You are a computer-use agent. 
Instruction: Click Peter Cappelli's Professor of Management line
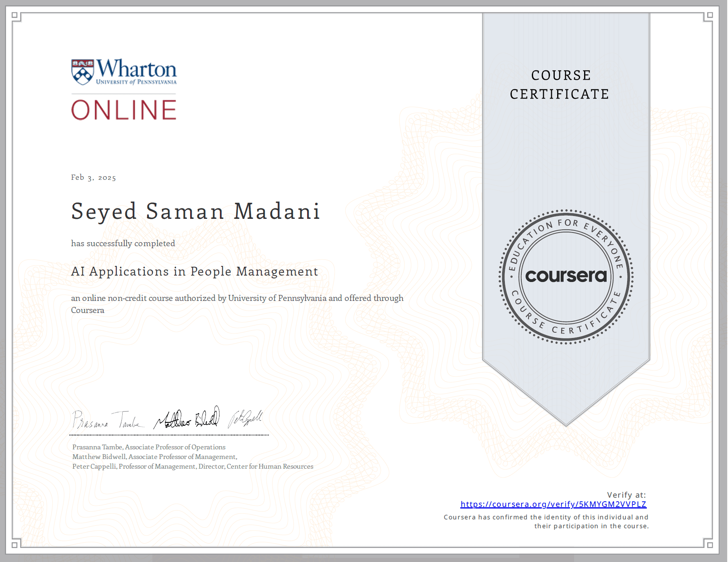point(193,466)
